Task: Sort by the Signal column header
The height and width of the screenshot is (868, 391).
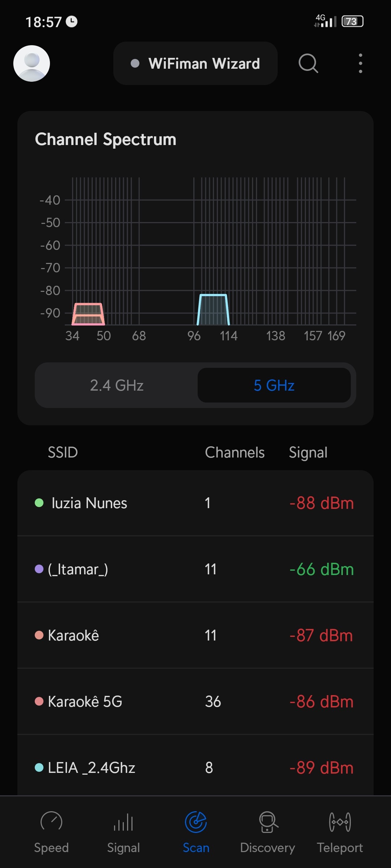Action: point(308,452)
